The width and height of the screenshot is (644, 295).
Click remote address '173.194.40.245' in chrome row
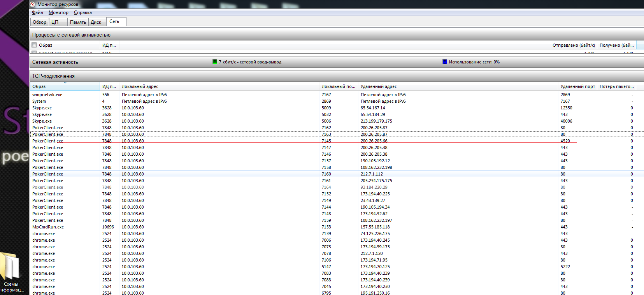(x=375, y=240)
